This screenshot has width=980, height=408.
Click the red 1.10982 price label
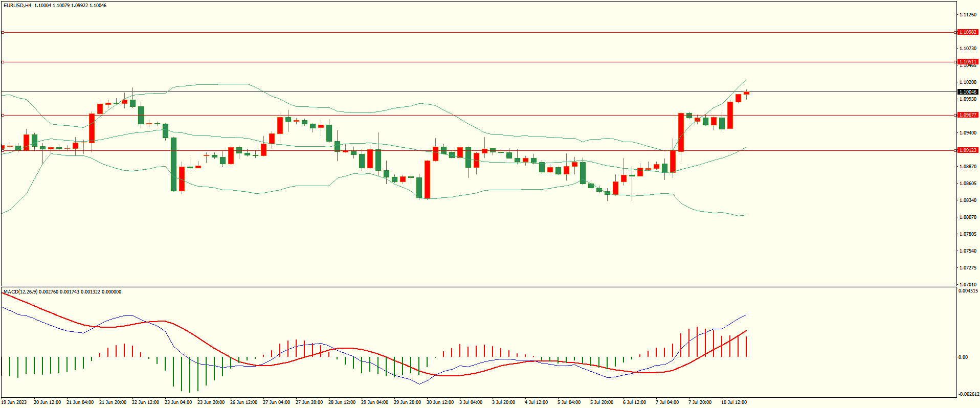967,32
